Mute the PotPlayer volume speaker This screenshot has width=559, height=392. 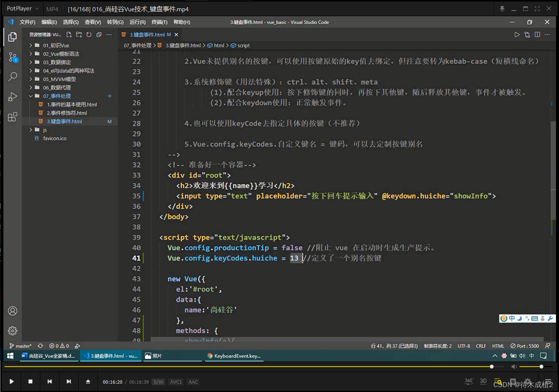pyautogui.click(x=514, y=366)
